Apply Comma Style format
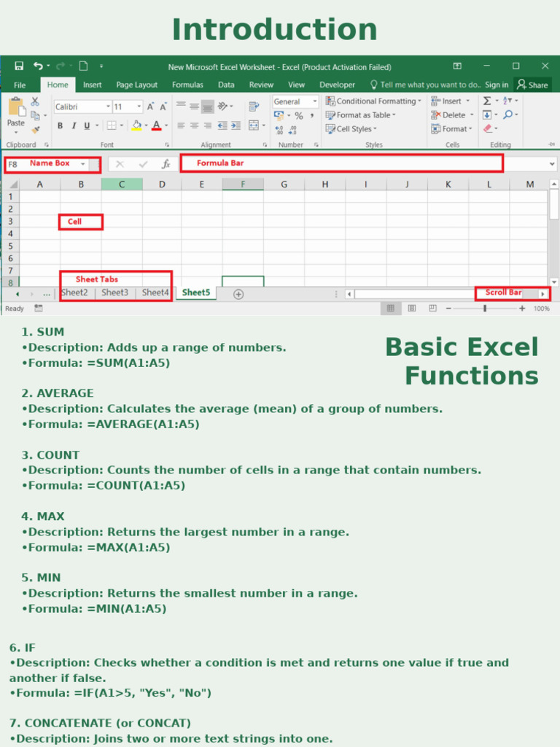Viewport: 560px width, 747px height. click(x=312, y=115)
